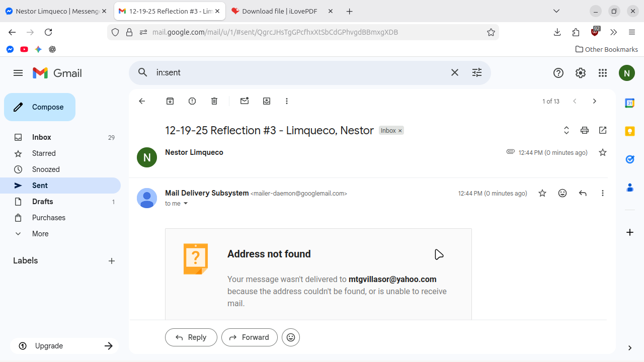
Task: Open the Gmail main menu hamburger
Action: [x=18, y=73]
